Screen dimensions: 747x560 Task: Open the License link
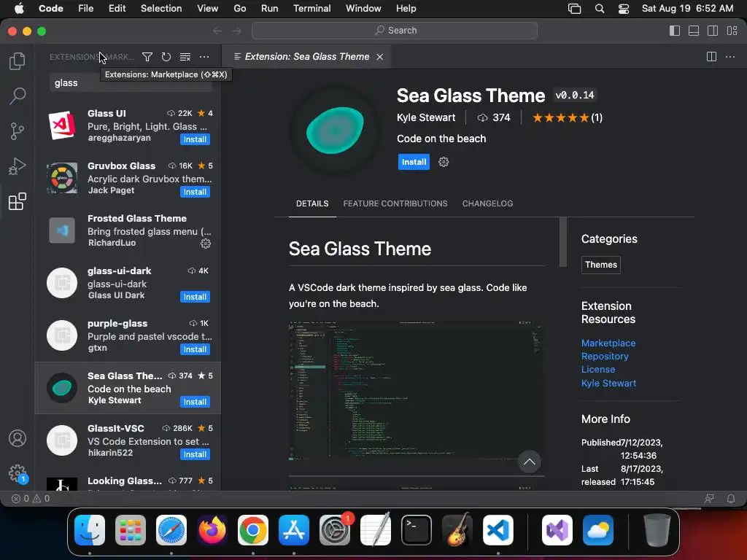pos(598,370)
